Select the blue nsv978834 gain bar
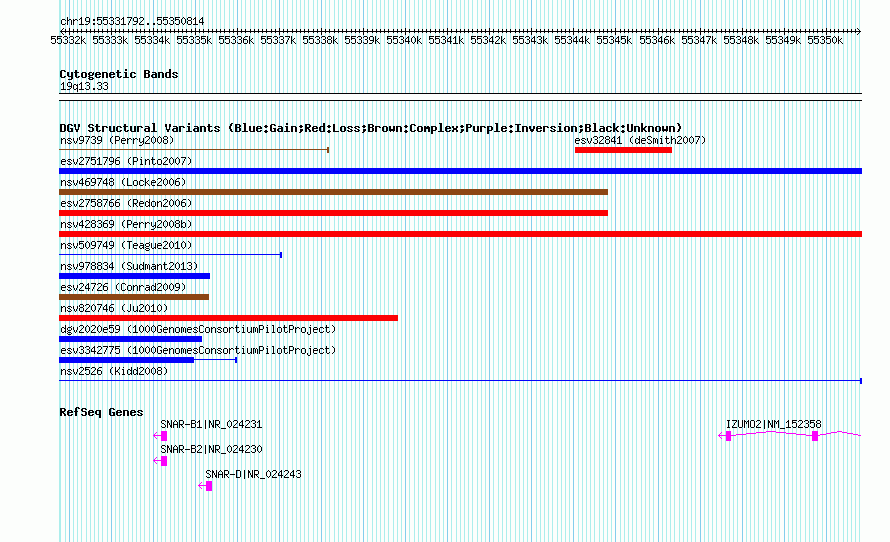Viewport: 890px width, 542px height. pyautogui.click(x=135, y=276)
